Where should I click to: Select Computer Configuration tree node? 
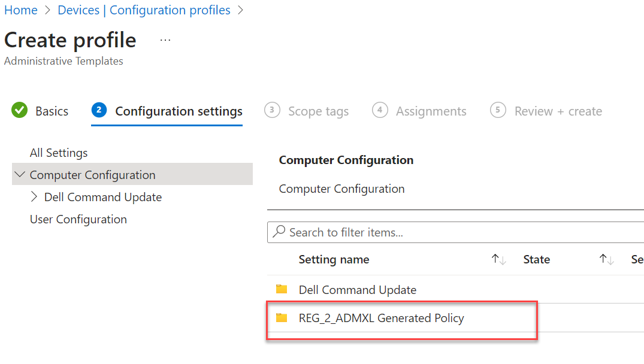click(x=92, y=175)
